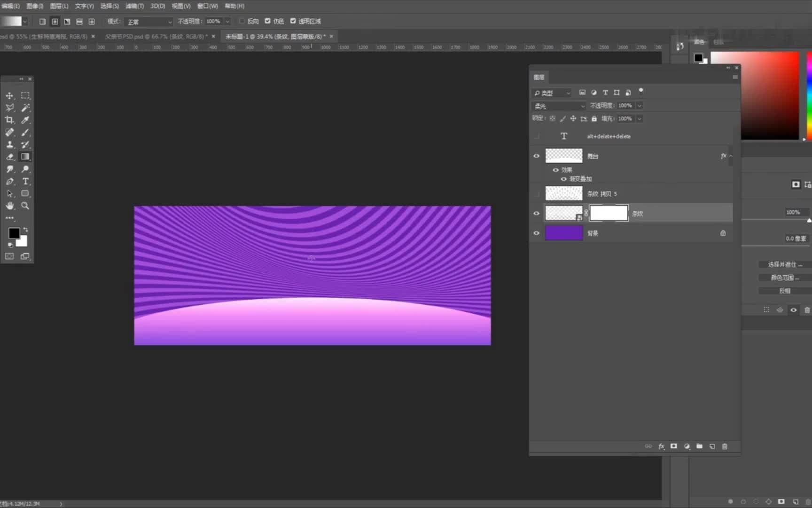Select the Dodge tool
This screenshot has height=508, width=812.
click(25, 169)
